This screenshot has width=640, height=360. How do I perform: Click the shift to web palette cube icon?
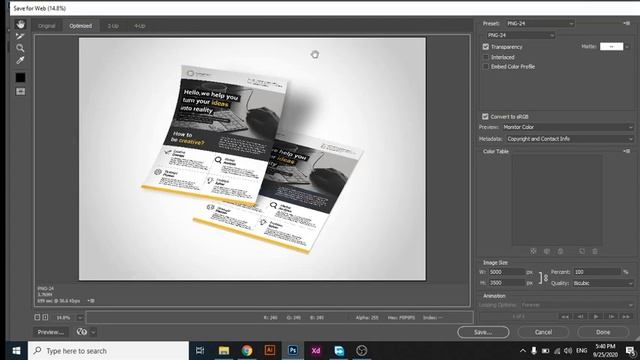point(547,251)
